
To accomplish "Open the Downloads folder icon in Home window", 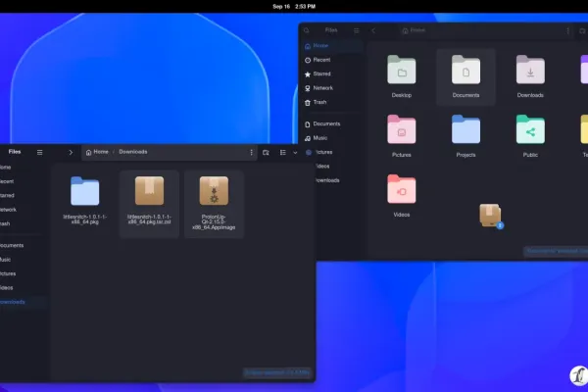I will click(530, 70).
